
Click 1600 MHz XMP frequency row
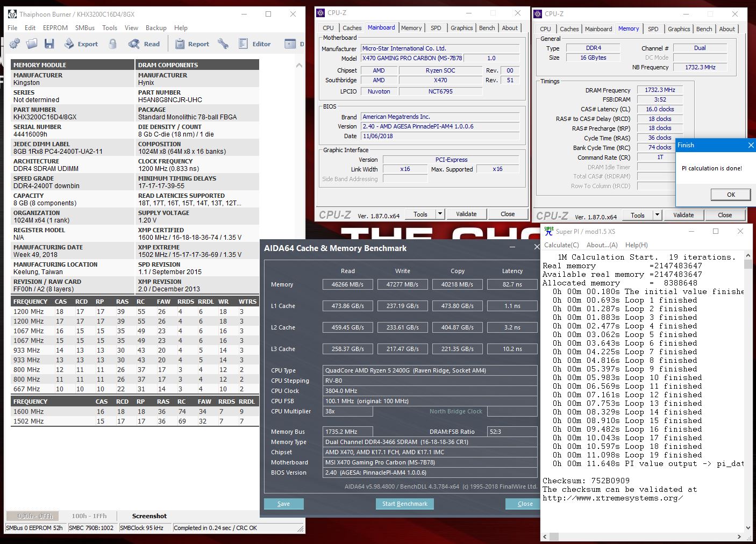[x=134, y=412]
